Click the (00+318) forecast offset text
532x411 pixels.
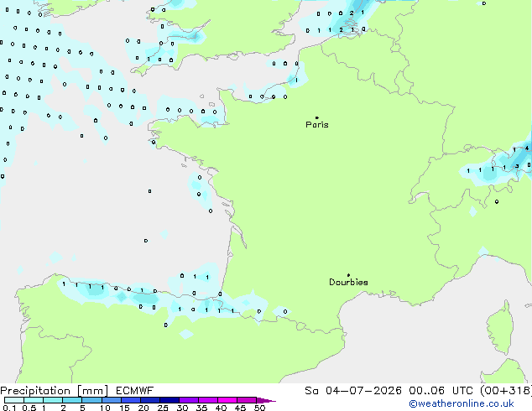coord(506,391)
